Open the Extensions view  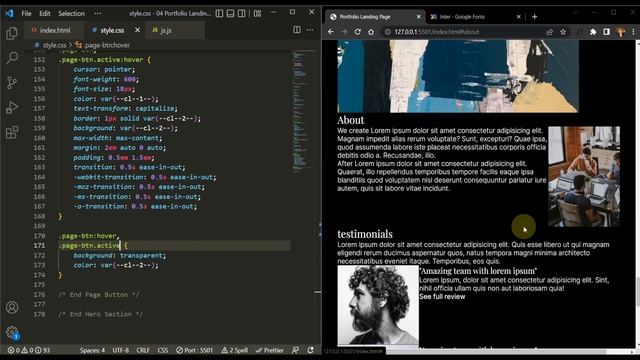pos(12,132)
